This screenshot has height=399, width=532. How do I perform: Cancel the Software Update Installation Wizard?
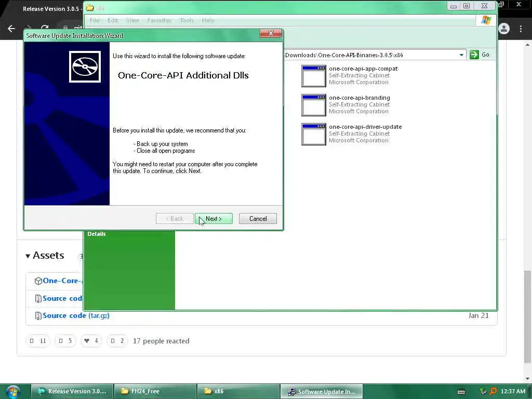258,219
